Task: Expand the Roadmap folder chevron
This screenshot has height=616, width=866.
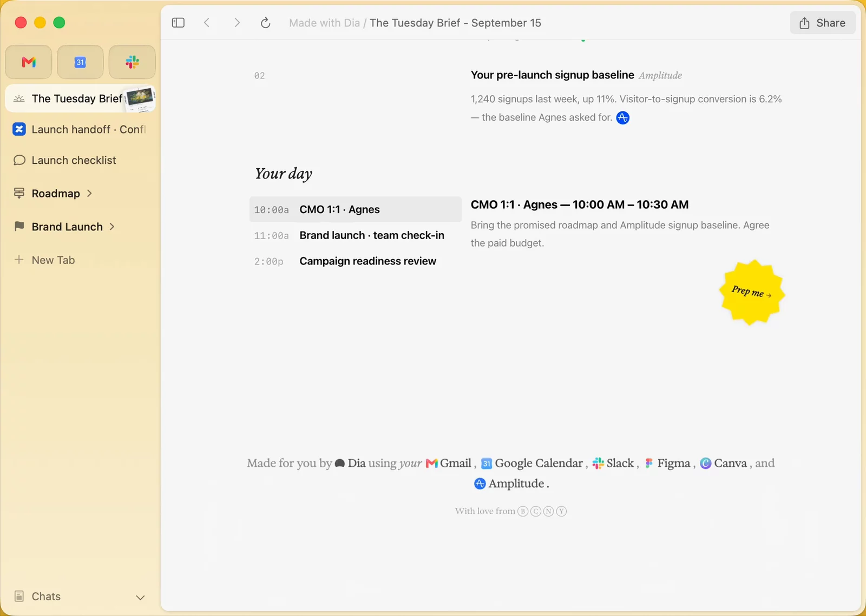Action: pyautogui.click(x=89, y=193)
